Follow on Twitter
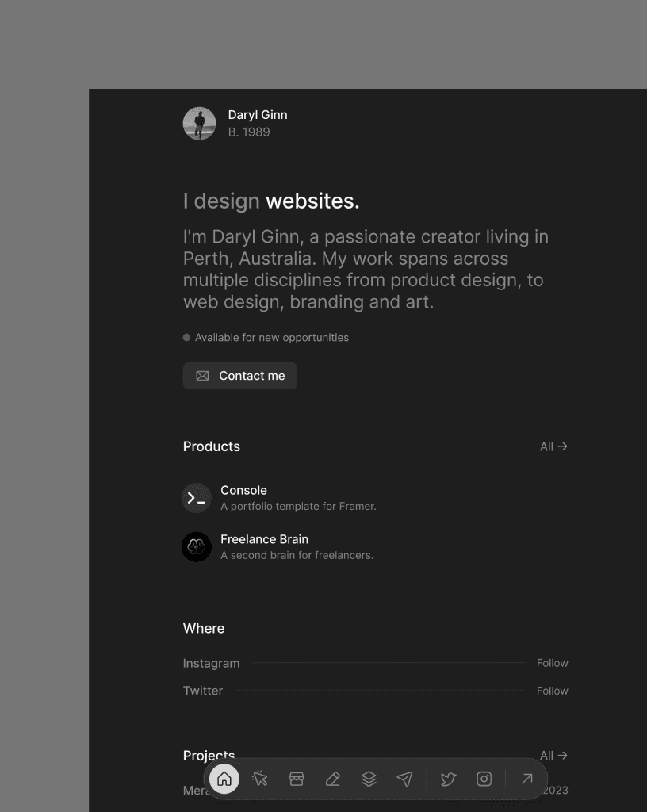 [553, 691]
